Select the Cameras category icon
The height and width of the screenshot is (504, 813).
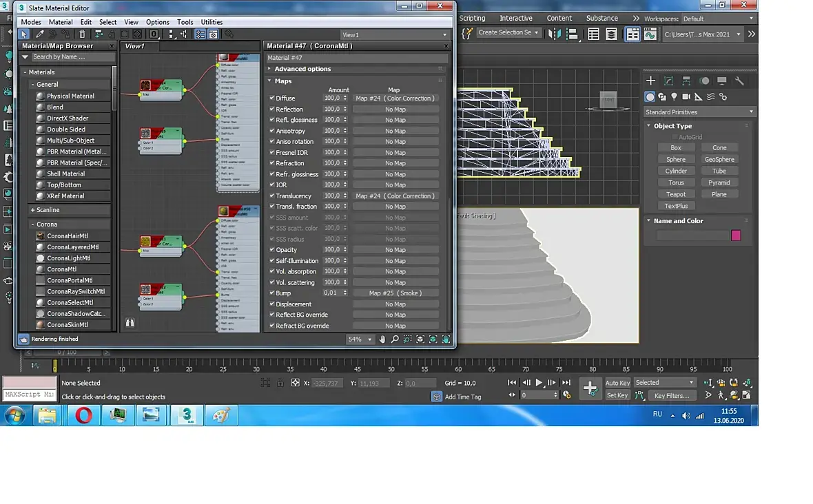click(686, 97)
